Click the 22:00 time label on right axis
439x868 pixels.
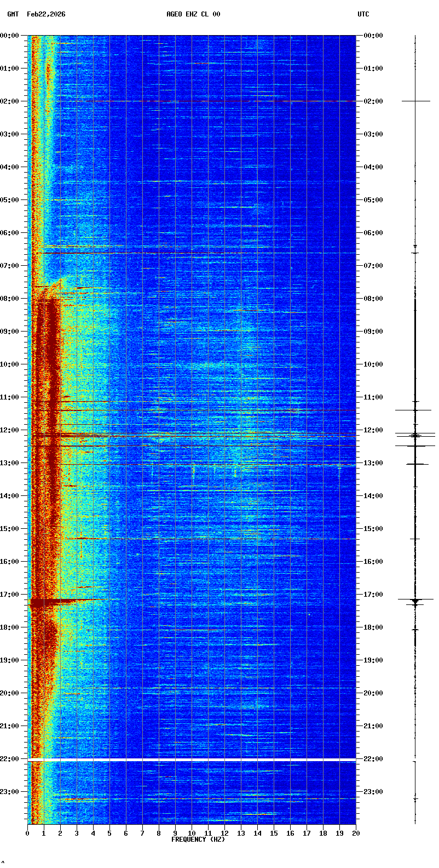pos(373,759)
